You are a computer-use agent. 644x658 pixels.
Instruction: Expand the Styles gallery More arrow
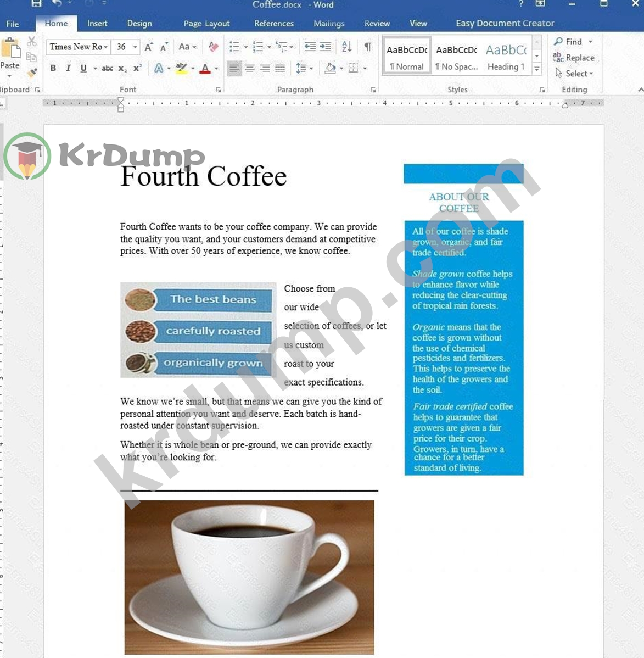point(537,69)
